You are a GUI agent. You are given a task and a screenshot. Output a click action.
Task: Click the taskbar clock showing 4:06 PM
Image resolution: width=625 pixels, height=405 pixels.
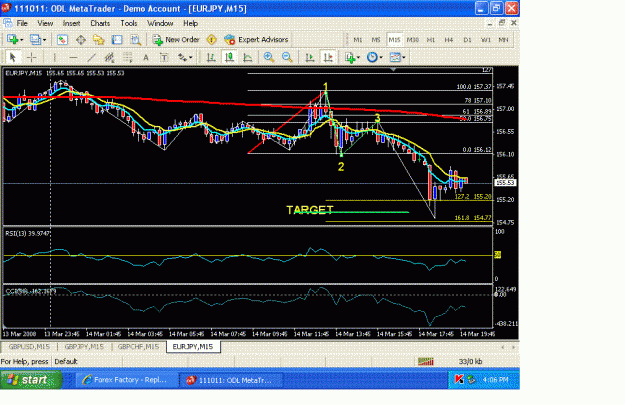[x=495, y=380]
